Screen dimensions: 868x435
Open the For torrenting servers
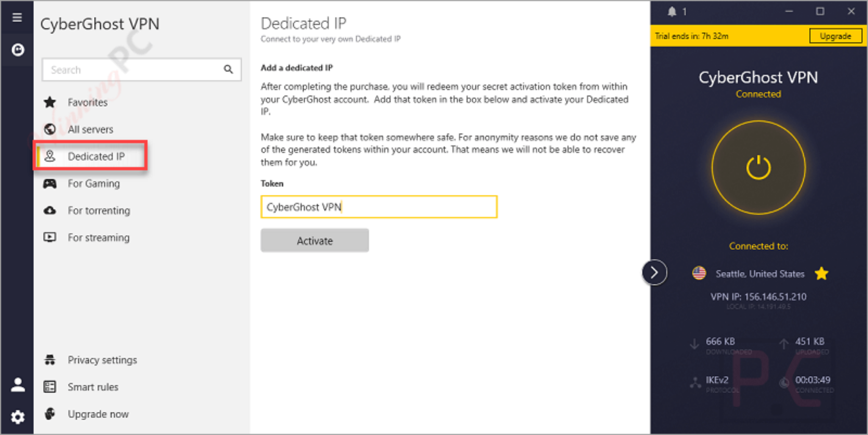(99, 211)
